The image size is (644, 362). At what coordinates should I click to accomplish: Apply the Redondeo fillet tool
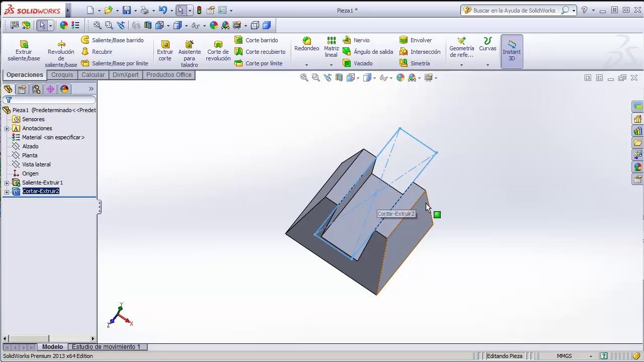pyautogui.click(x=307, y=44)
